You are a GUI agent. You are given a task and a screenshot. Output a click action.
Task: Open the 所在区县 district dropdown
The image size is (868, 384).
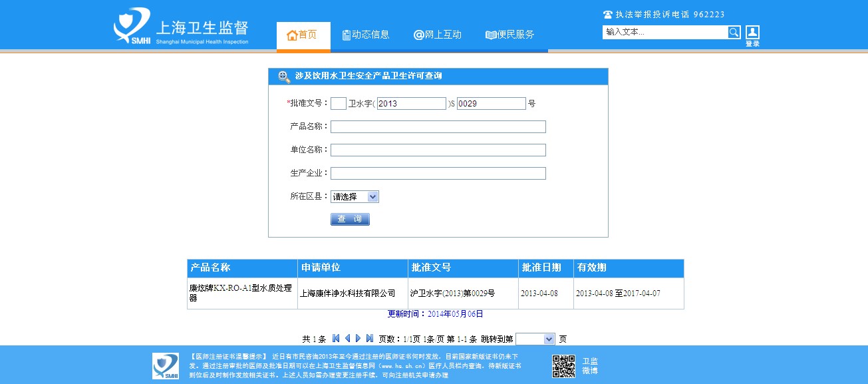pos(355,196)
